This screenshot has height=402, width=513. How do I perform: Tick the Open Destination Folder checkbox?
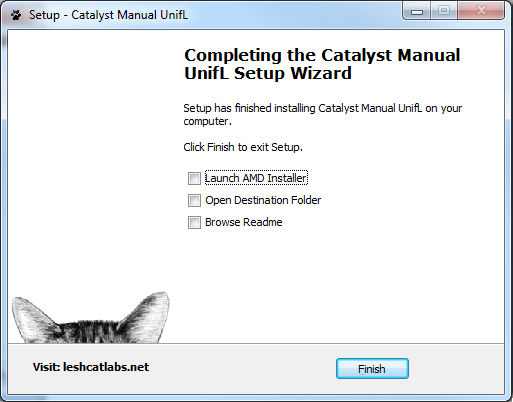click(194, 200)
